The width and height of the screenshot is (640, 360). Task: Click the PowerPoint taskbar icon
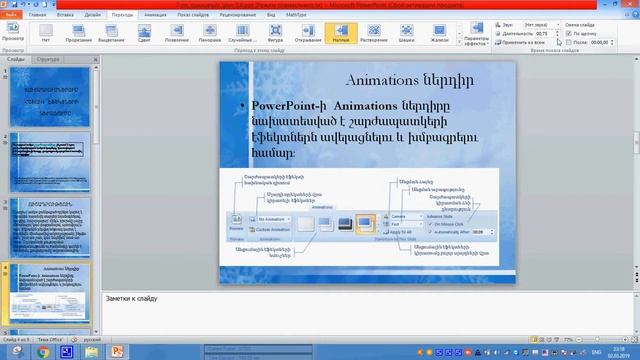[117, 352]
